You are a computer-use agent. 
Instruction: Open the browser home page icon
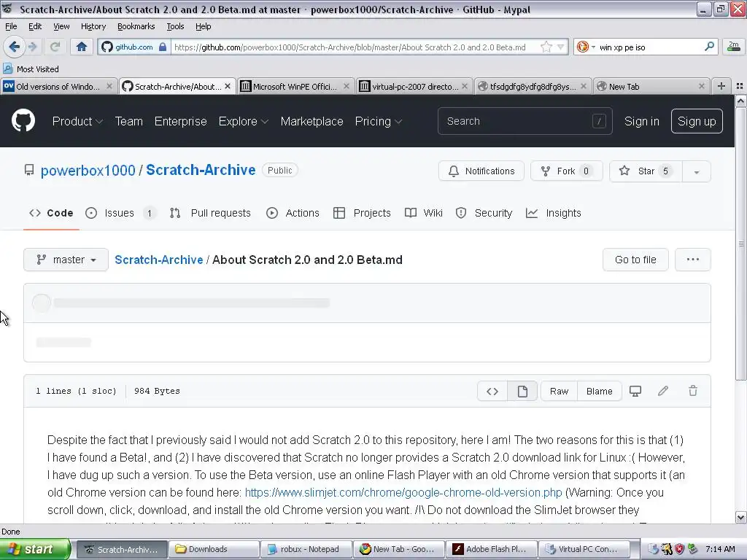(x=82, y=47)
